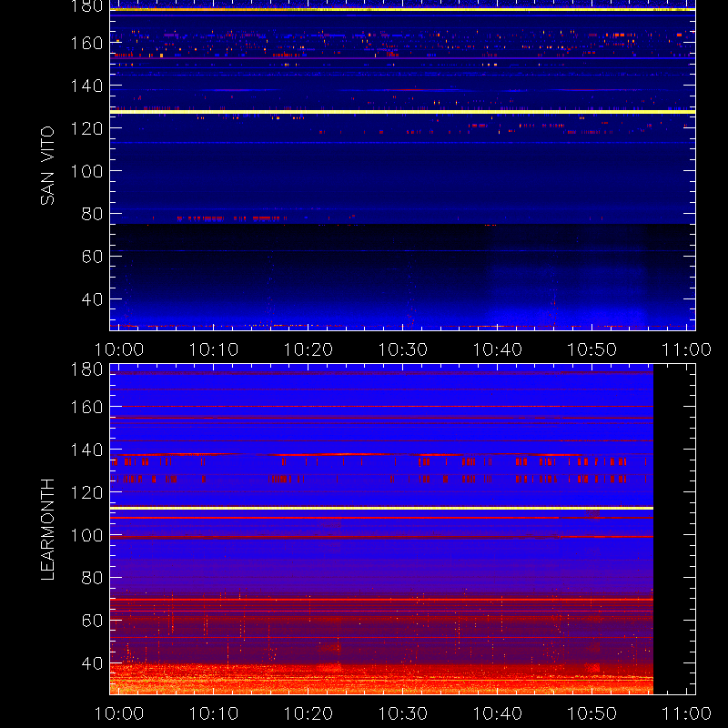This screenshot has width=728, height=728.
Task: Select San Vito plot's 10:10 time label
Action: pyautogui.click(x=214, y=349)
